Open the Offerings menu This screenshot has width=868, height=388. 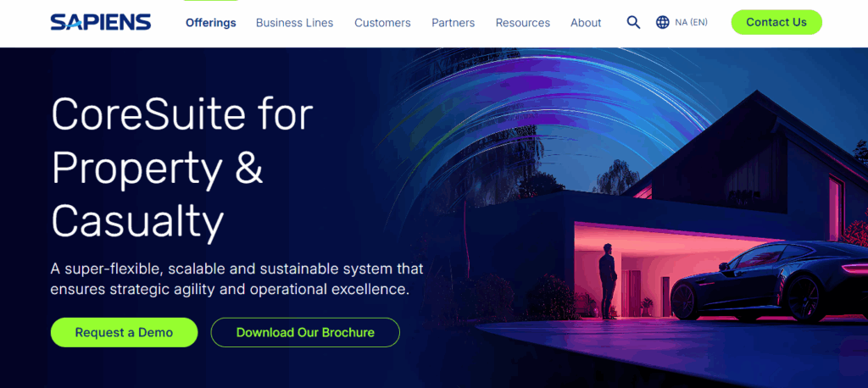pyautogui.click(x=211, y=23)
